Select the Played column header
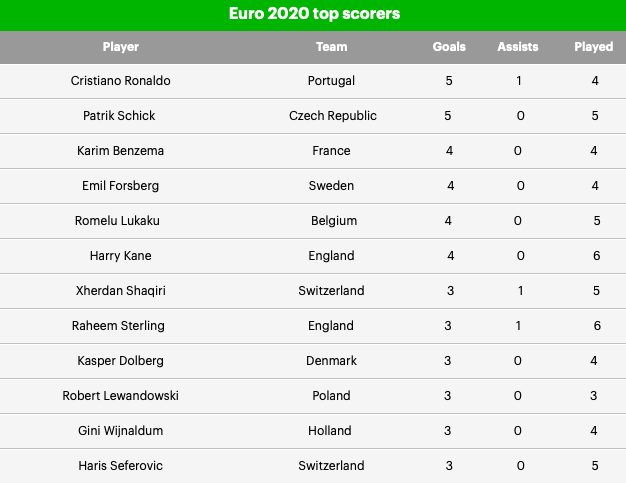 click(x=594, y=46)
